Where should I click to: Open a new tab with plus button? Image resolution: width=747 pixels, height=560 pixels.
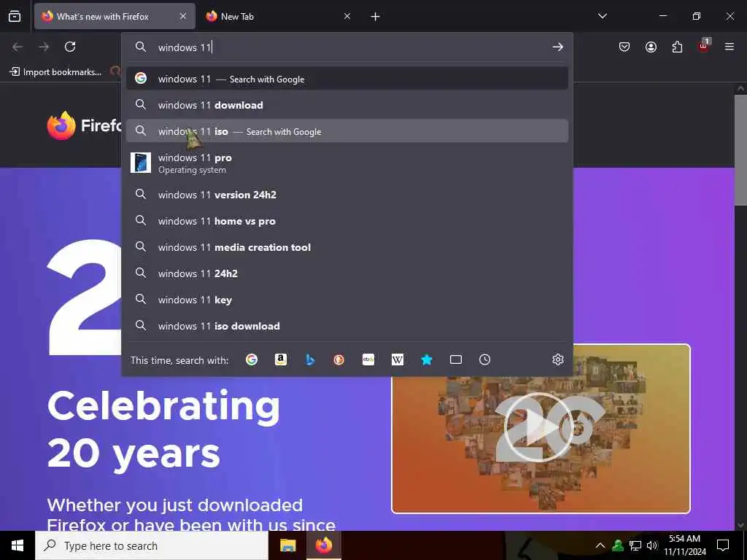click(x=376, y=17)
